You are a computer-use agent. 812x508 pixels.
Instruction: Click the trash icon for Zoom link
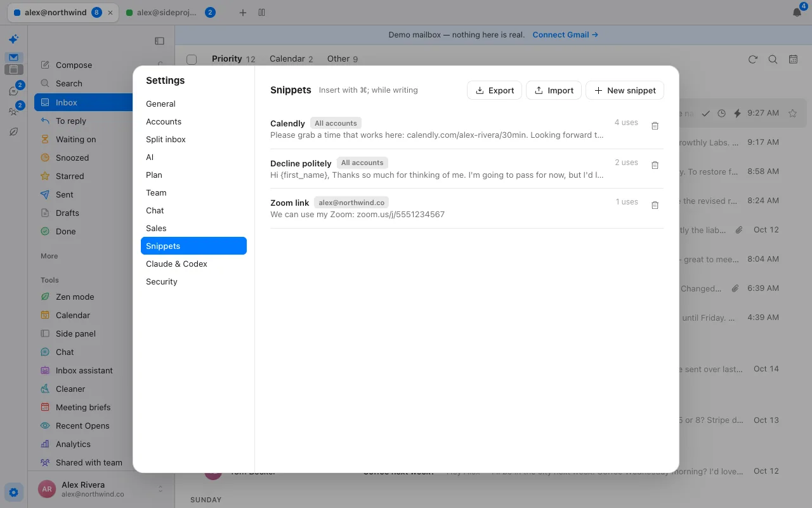pyautogui.click(x=655, y=205)
